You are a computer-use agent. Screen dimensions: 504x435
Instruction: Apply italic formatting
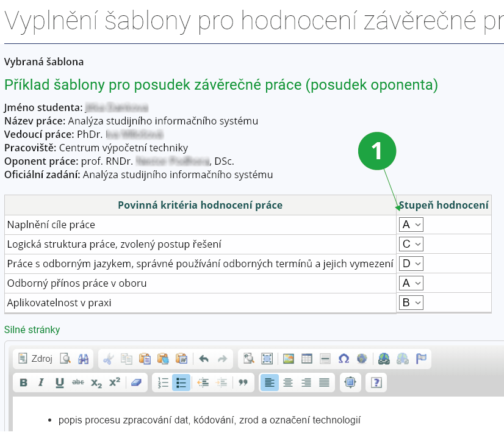(41, 383)
